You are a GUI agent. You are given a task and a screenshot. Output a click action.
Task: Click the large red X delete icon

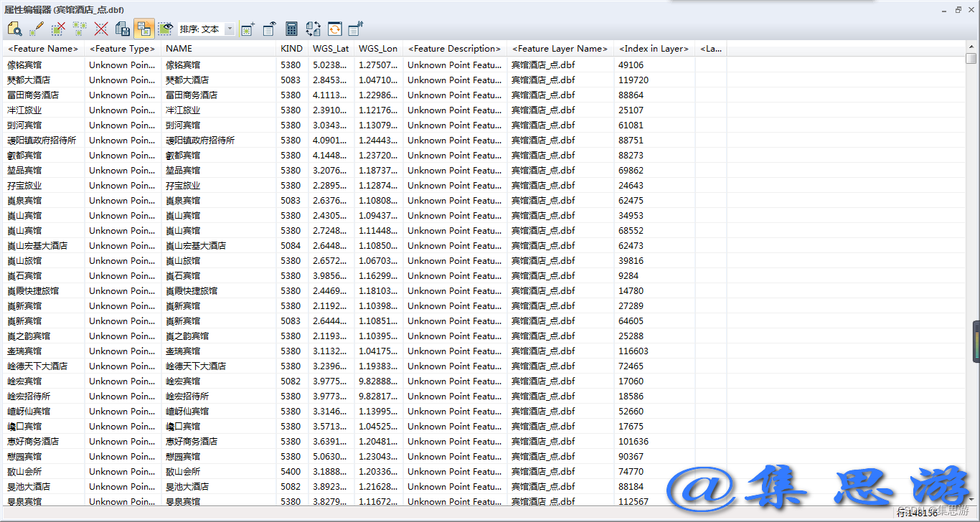pyautogui.click(x=101, y=29)
